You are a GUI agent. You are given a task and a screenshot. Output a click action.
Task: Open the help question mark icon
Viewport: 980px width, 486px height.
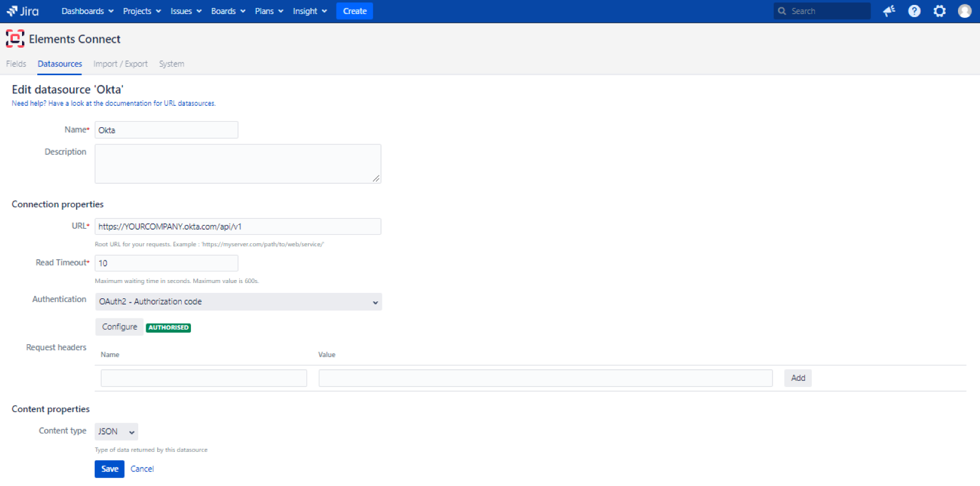914,11
